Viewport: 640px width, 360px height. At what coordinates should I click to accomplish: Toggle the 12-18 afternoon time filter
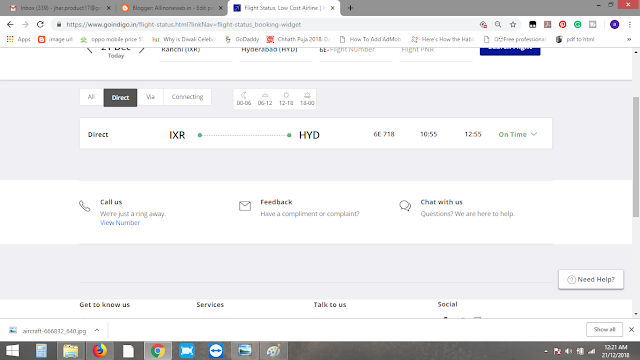[x=286, y=98]
